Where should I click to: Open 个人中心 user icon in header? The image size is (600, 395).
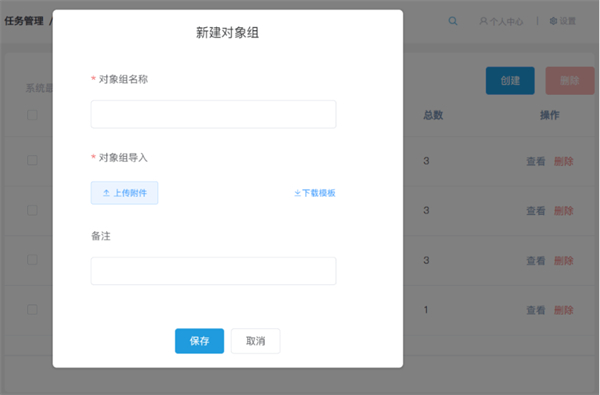(x=484, y=21)
